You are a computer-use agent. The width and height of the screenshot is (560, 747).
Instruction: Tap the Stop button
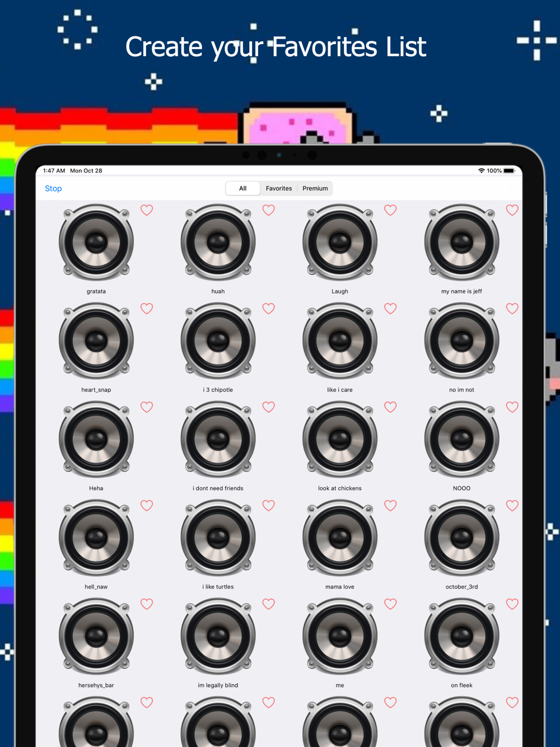tap(53, 189)
